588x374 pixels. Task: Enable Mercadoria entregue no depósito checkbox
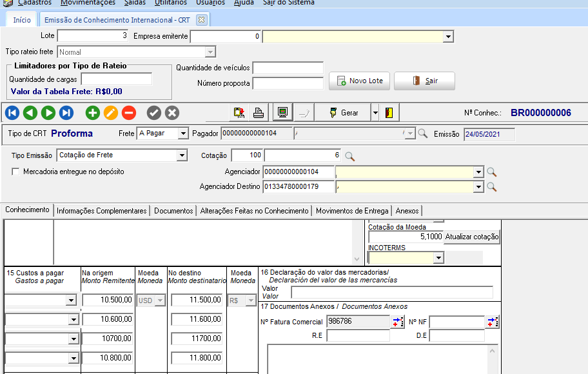pyautogui.click(x=15, y=172)
